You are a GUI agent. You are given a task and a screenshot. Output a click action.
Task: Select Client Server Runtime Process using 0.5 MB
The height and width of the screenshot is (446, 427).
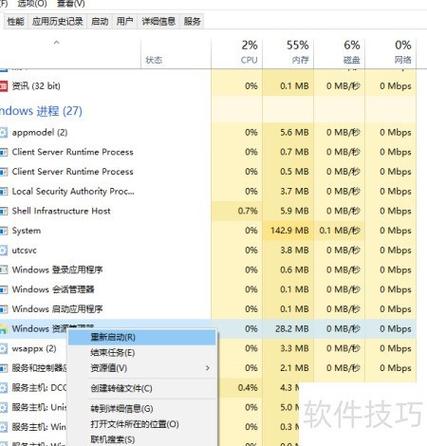pyautogui.click(x=208, y=172)
